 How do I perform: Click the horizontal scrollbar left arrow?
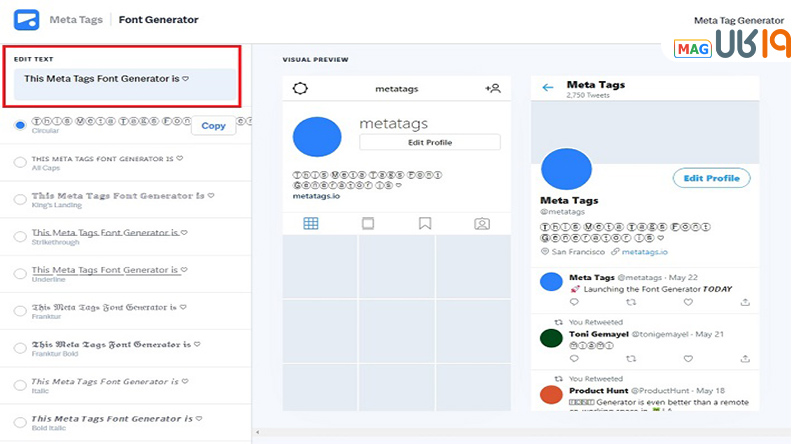pyautogui.click(x=258, y=433)
